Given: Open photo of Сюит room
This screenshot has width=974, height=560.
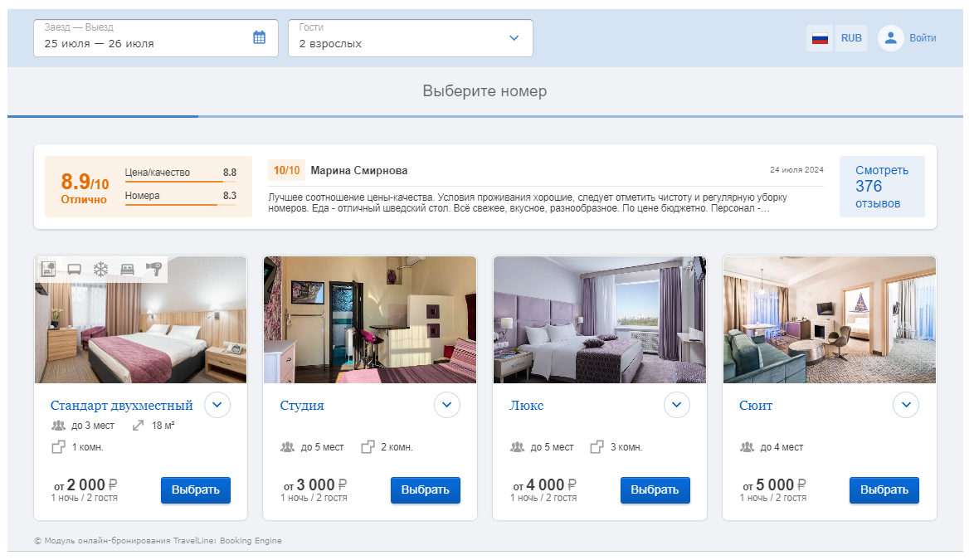Looking at the screenshot, I should [x=830, y=319].
